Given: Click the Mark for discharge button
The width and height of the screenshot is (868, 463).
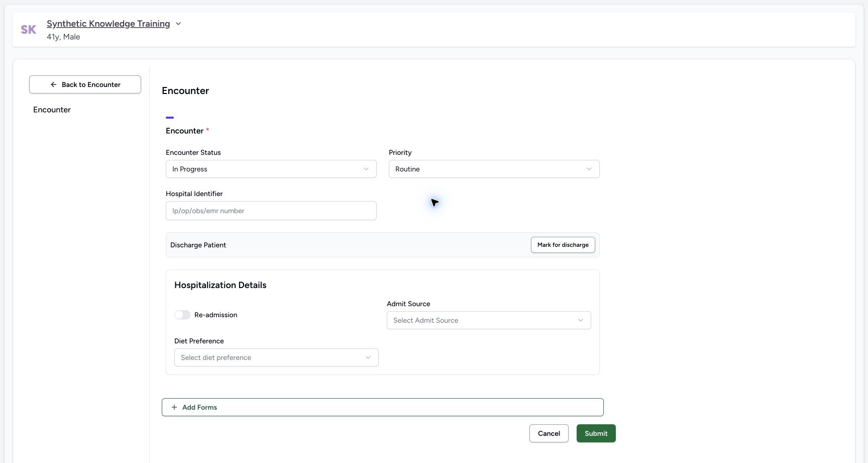Looking at the screenshot, I should (x=563, y=245).
